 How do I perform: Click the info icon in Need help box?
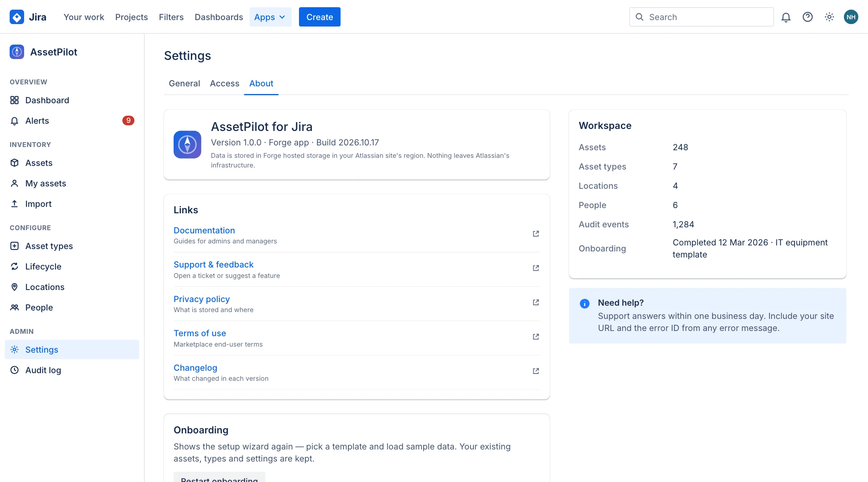[x=585, y=304]
